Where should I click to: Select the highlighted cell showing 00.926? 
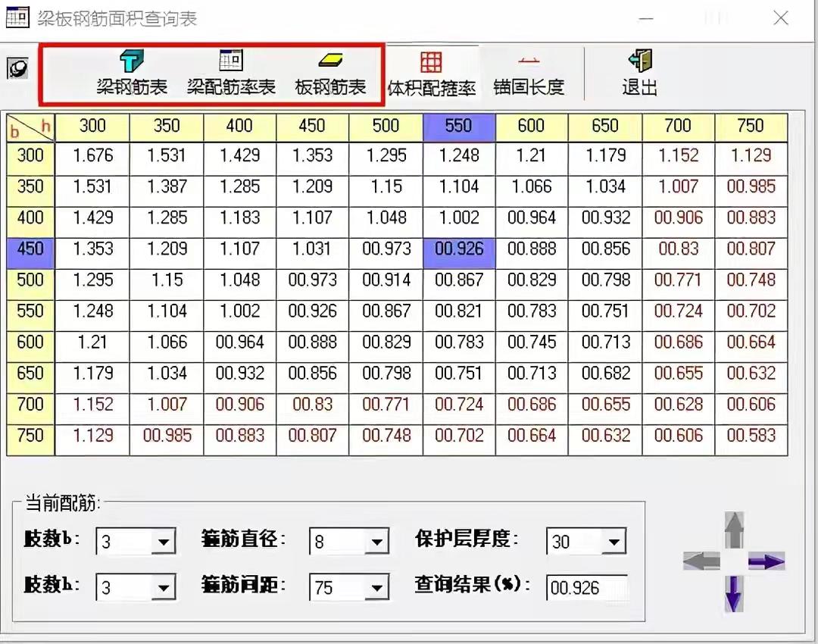pyautogui.click(x=457, y=249)
